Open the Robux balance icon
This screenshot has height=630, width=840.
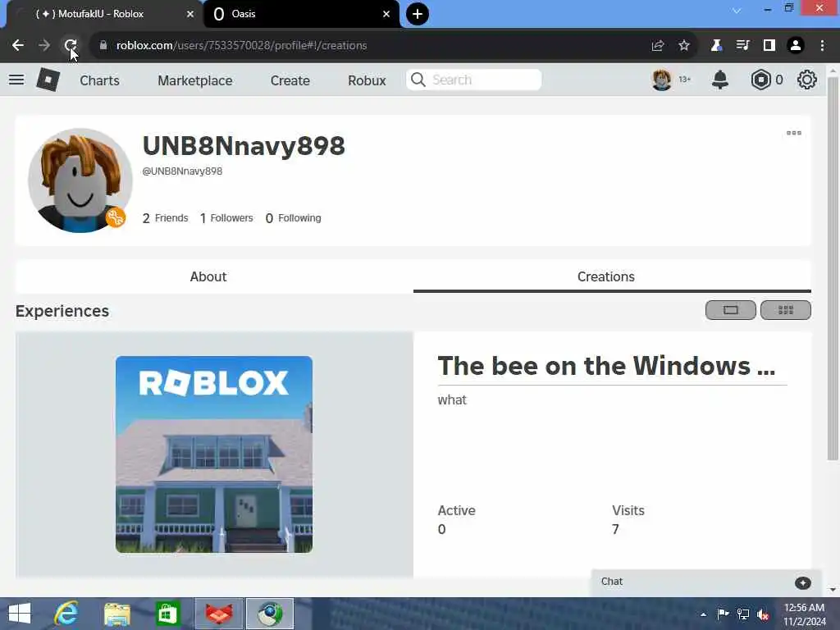point(760,80)
